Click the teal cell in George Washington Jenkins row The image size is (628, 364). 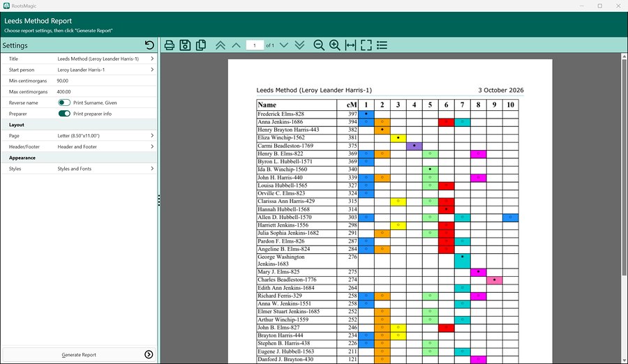[x=462, y=261]
